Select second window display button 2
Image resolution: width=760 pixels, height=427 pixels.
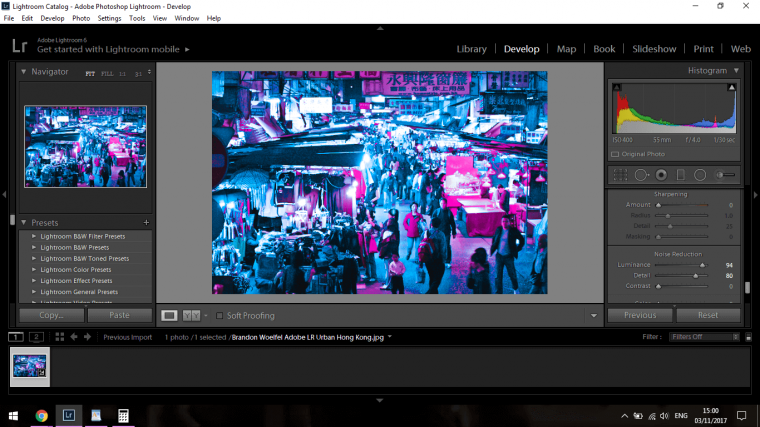36,337
